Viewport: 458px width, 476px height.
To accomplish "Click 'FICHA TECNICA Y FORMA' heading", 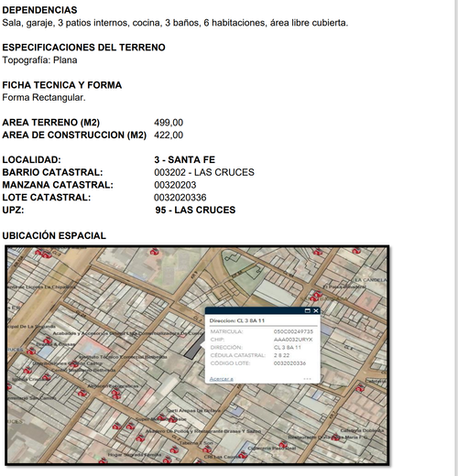I will (x=62, y=85).
